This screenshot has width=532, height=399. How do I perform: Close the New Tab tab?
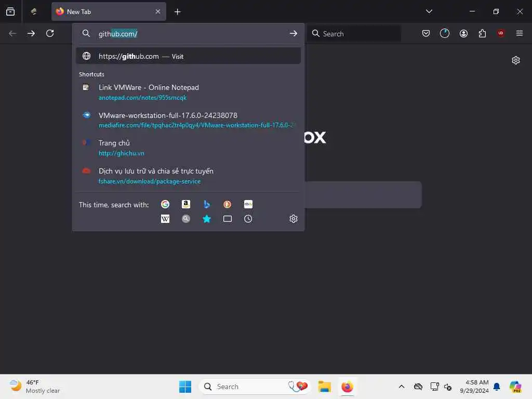[x=158, y=11]
